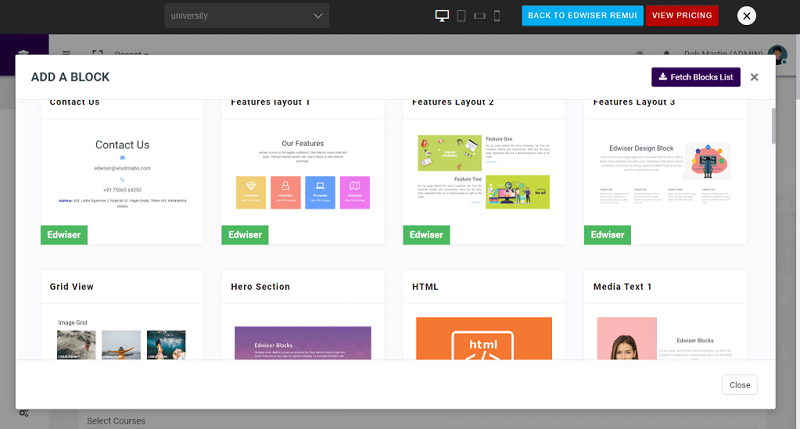
Task: Click Edwiser tag on Contact Us card
Action: point(64,235)
